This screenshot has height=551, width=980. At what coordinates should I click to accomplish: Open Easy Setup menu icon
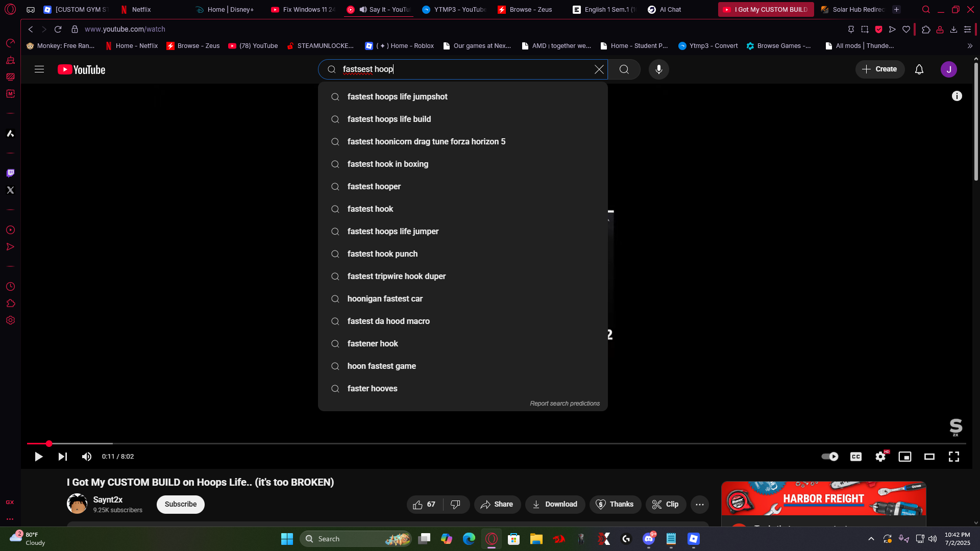(967, 30)
